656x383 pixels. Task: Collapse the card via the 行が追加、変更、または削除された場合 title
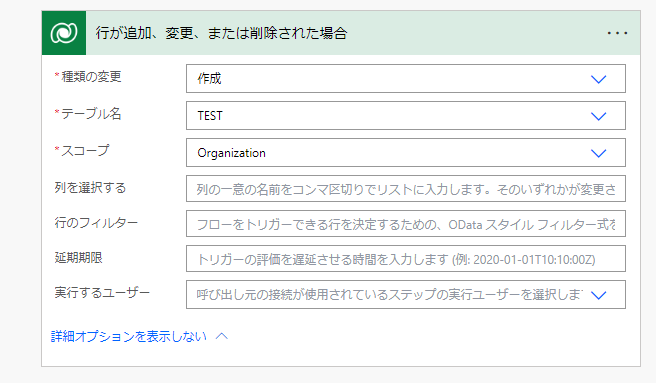point(221,33)
